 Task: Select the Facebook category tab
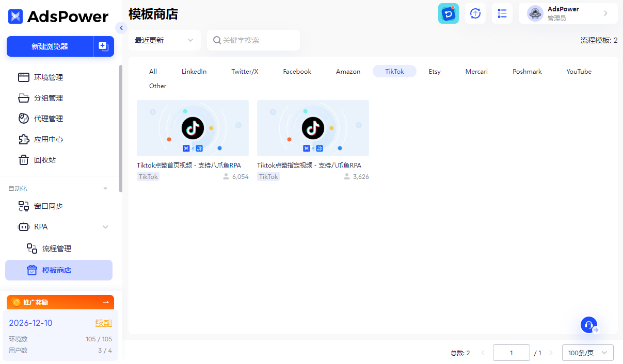297,72
